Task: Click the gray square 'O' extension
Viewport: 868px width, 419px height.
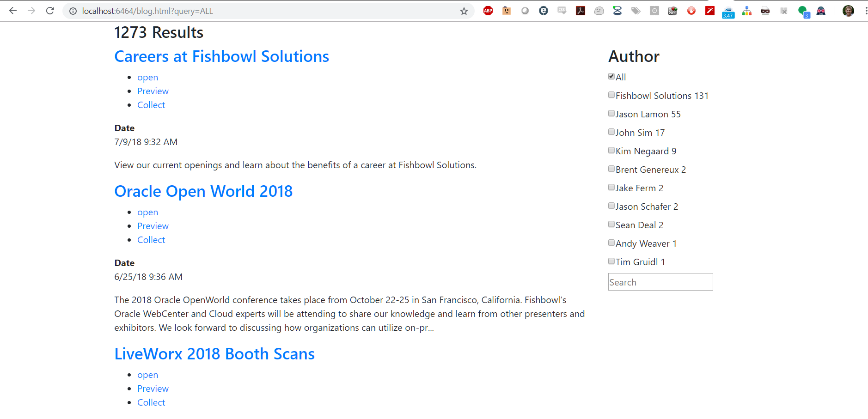Action: pos(654,11)
